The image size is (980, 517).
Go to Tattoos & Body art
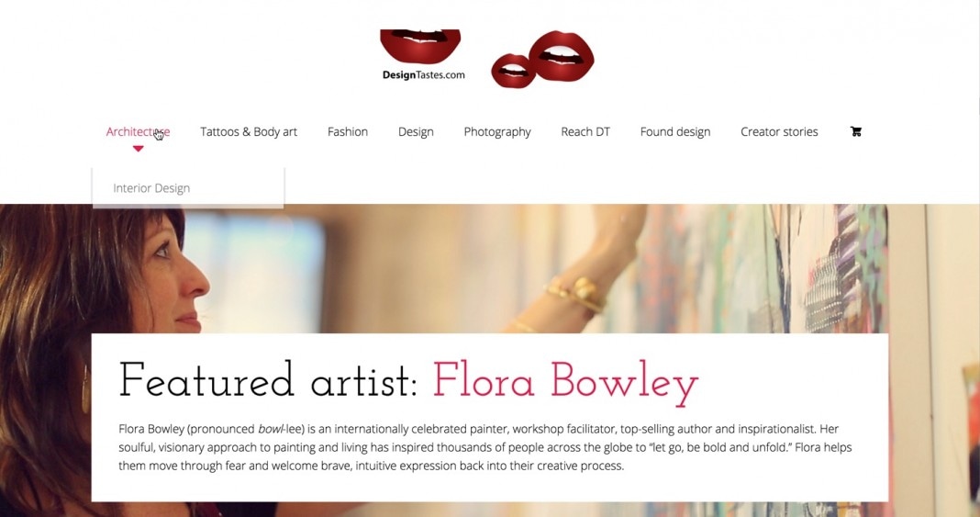pos(249,131)
